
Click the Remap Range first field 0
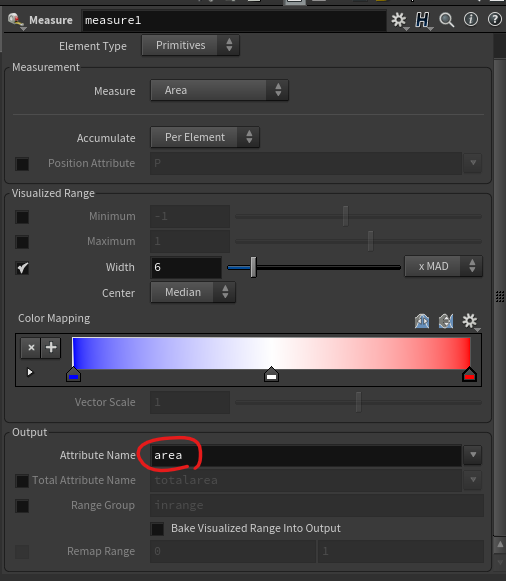[233, 551]
